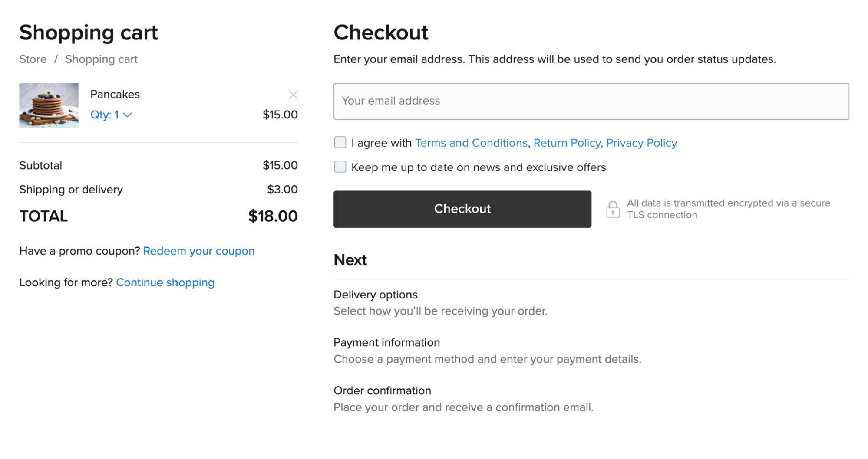868x459 pixels.
Task: Expand the Qty: 1 dropdown
Action: tap(105, 115)
